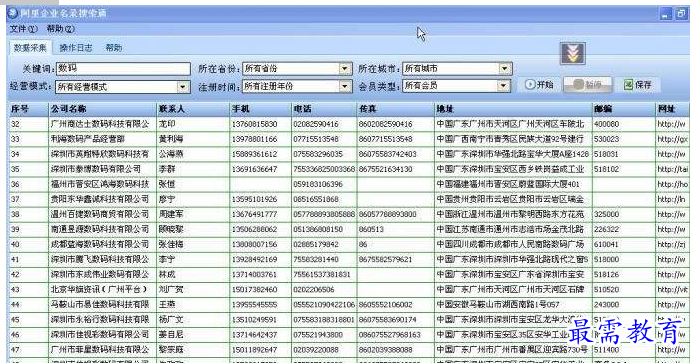Viewport: 690px width, 363px height.
Task: Click fax number 8675582579621
Action: pos(385,260)
